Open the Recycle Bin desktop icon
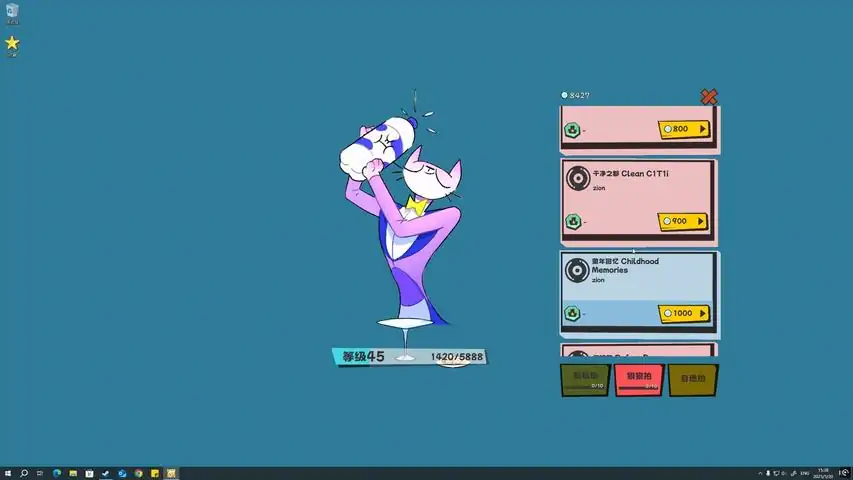853x480 pixels. pyautogui.click(x=12, y=13)
